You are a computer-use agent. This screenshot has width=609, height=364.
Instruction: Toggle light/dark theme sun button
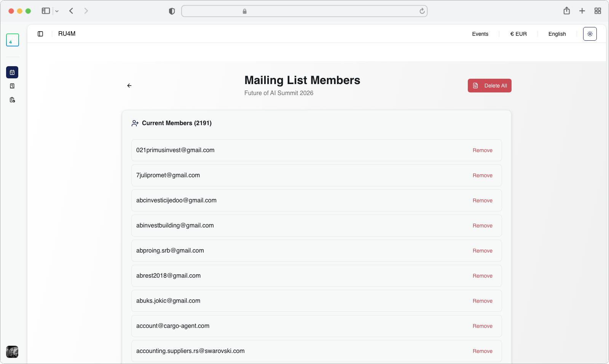590,34
